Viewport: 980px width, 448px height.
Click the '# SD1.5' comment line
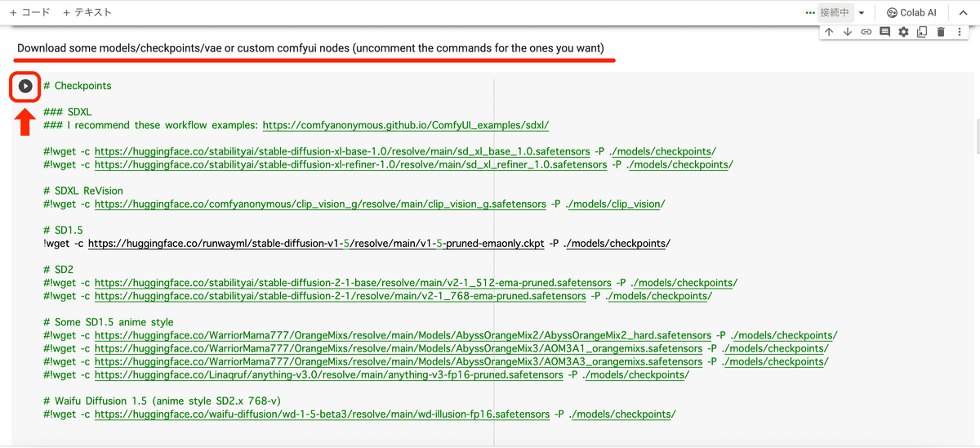[x=63, y=230]
